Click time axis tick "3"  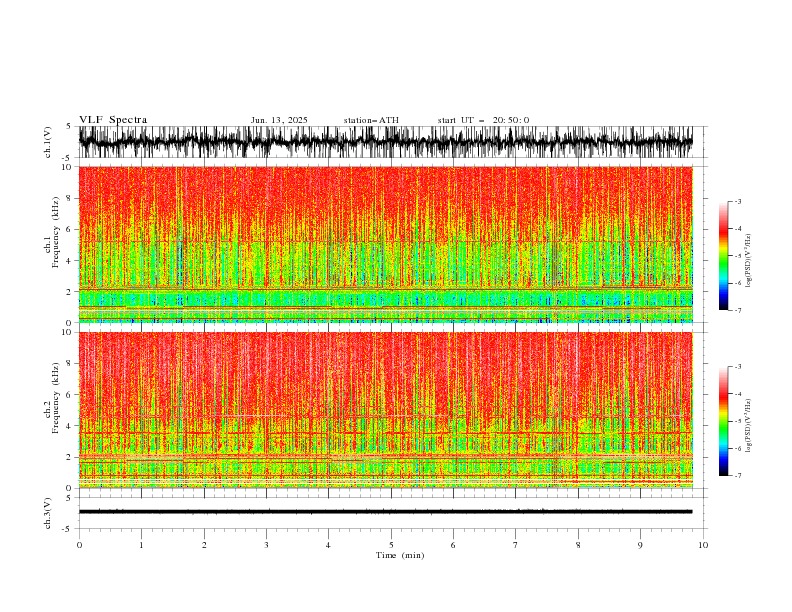click(266, 545)
